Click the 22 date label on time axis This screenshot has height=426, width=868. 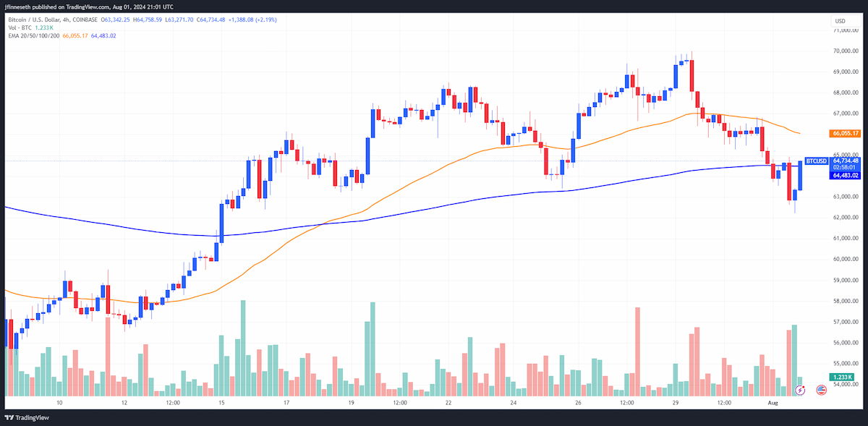coord(449,401)
